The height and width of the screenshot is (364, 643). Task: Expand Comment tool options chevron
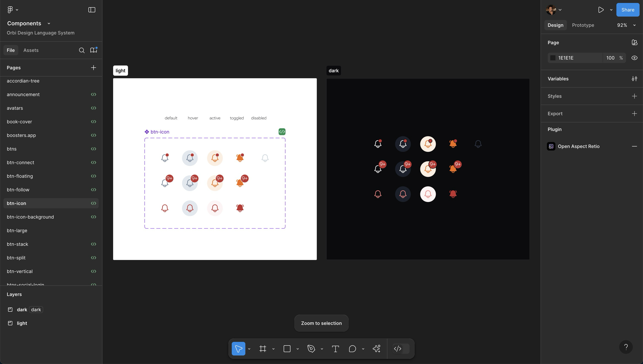coord(363,349)
